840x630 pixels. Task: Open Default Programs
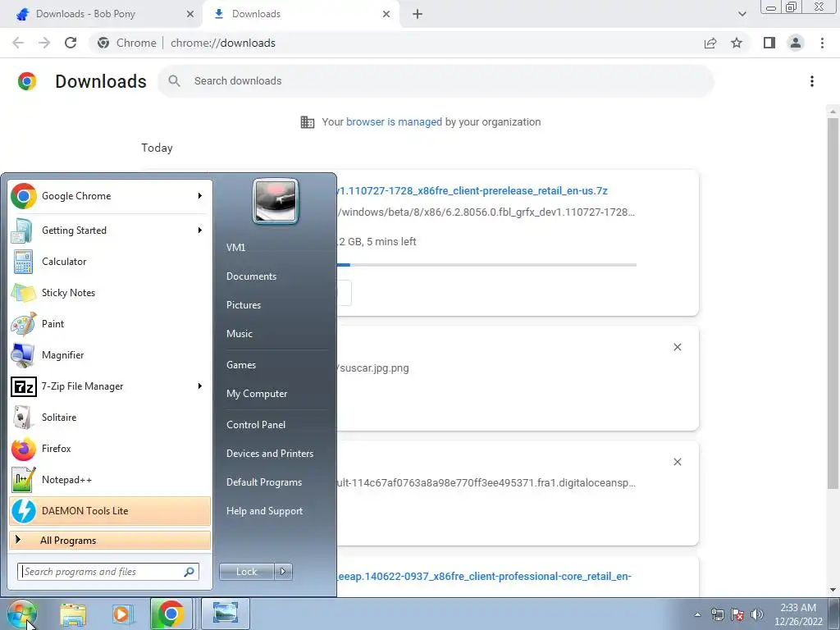point(264,482)
